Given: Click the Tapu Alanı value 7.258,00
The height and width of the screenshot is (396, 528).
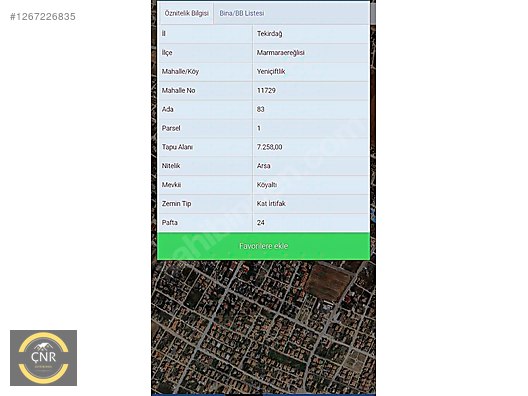Looking at the screenshot, I should pos(269,147).
